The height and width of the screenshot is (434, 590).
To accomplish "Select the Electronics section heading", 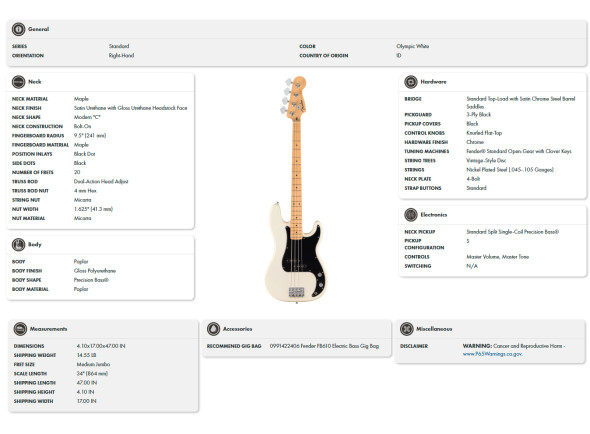I will [434, 215].
